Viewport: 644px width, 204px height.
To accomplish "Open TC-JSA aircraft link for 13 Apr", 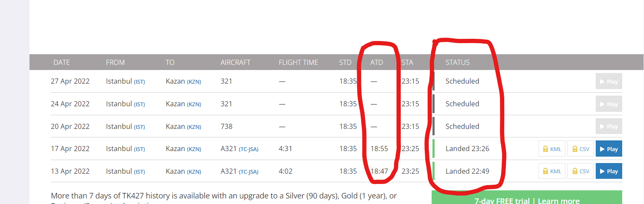I will point(249,172).
